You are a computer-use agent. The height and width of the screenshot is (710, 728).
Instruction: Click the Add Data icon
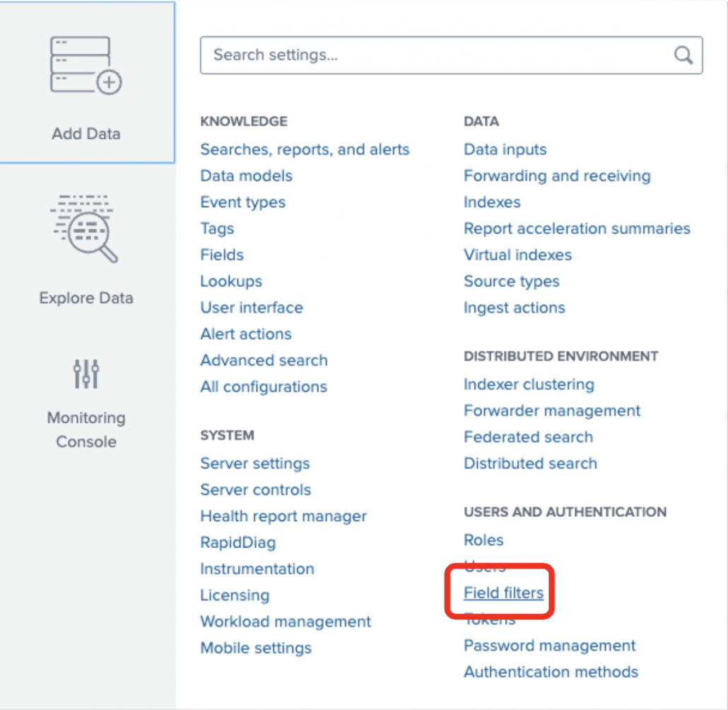pyautogui.click(x=86, y=65)
